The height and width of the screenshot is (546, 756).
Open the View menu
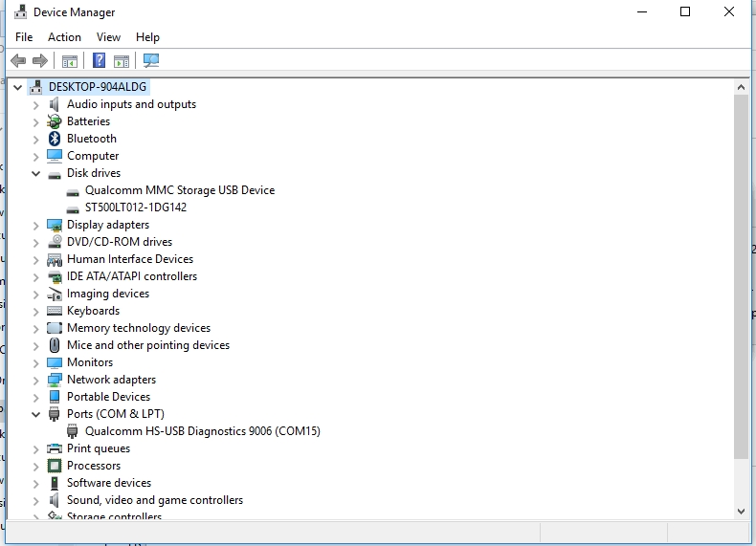pos(108,37)
